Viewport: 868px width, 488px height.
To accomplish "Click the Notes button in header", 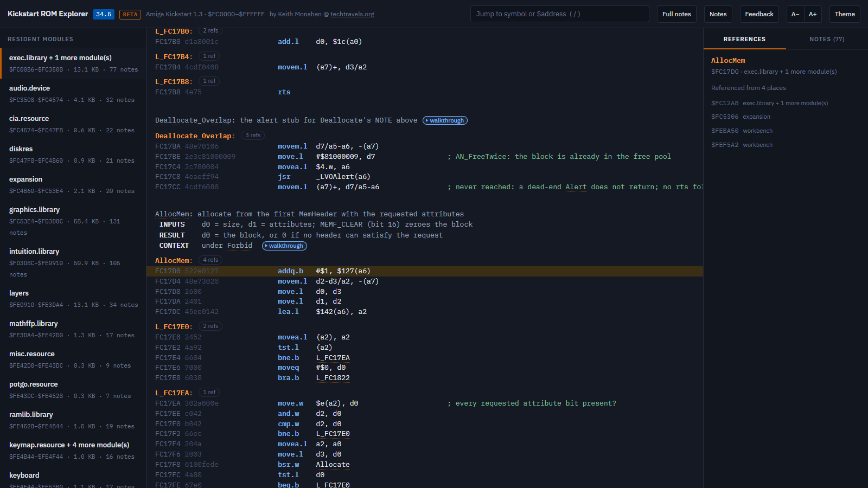I will point(718,14).
